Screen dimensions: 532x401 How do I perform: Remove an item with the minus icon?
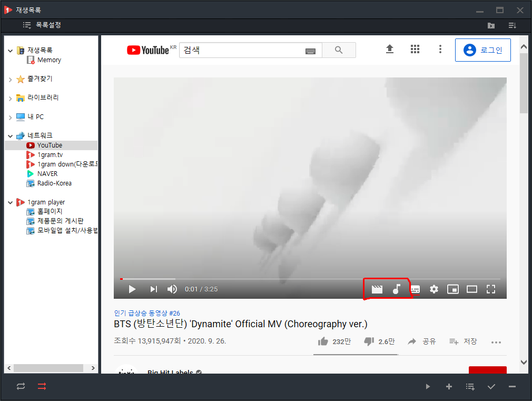click(513, 386)
